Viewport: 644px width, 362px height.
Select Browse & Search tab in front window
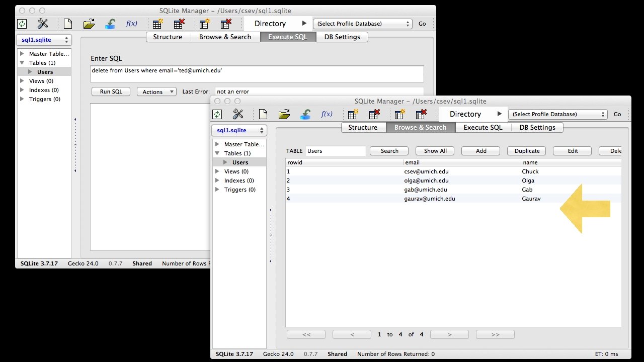coord(420,127)
